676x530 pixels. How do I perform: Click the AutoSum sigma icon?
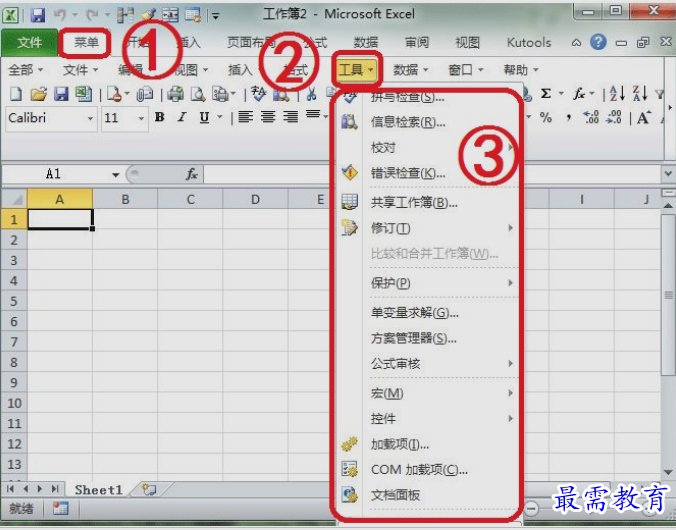click(x=545, y=93)
